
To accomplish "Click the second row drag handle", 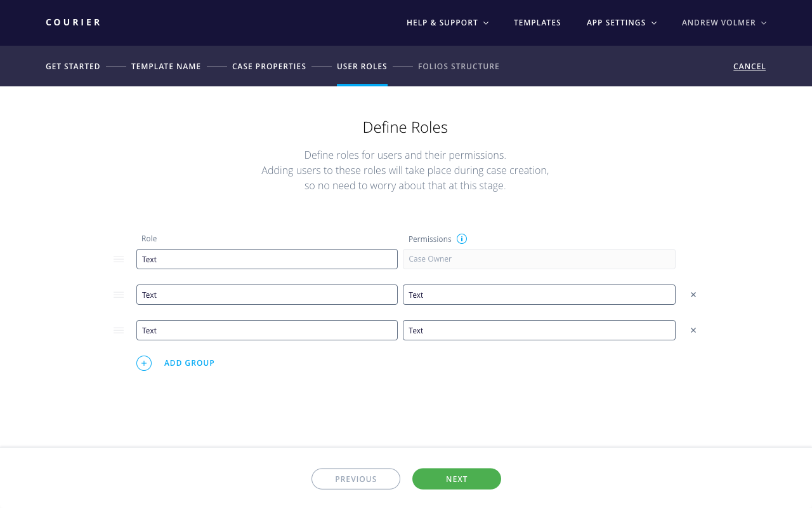I will (119, 295).
